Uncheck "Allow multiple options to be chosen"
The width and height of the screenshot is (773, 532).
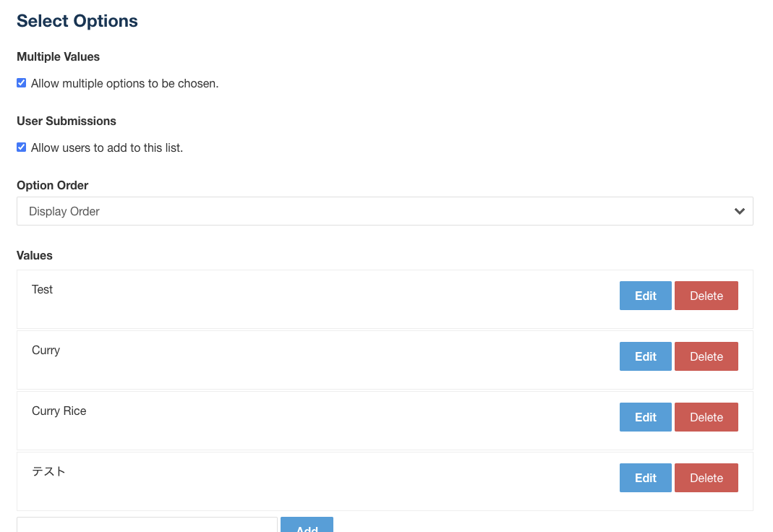(x=21, y=82)
